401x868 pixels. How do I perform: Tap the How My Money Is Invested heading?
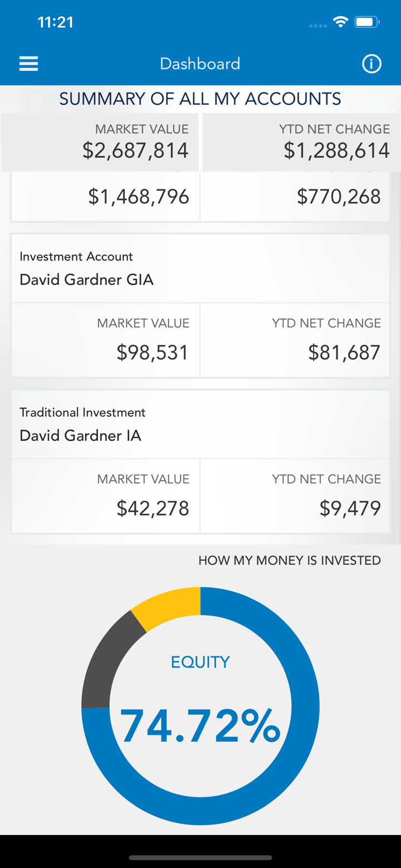[x=290, y=560]
